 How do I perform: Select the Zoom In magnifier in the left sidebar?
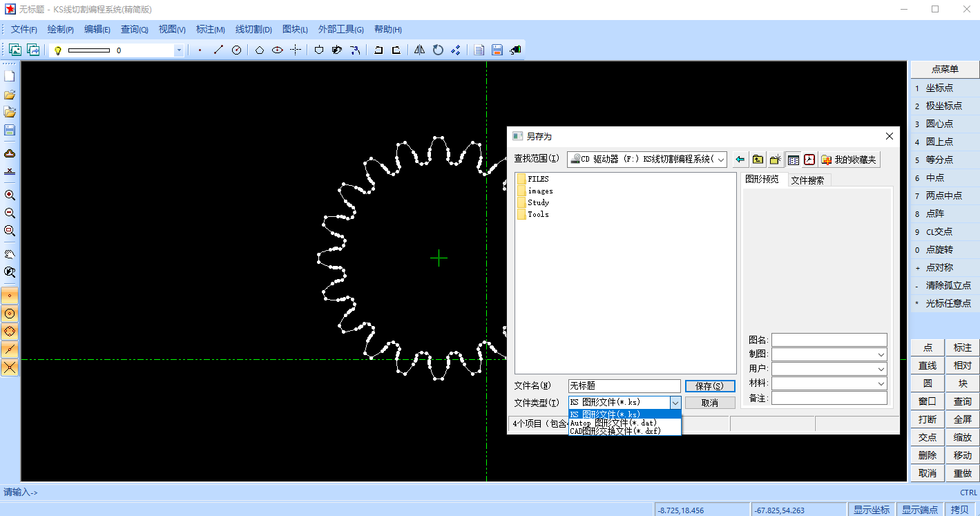(x=9, y=195)
